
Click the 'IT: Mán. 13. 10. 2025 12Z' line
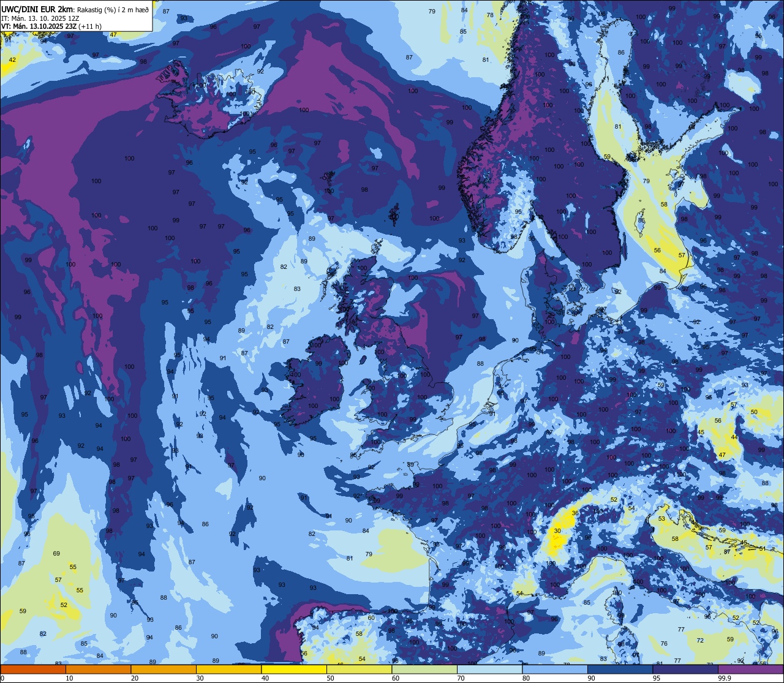click(x=40, y=18)
